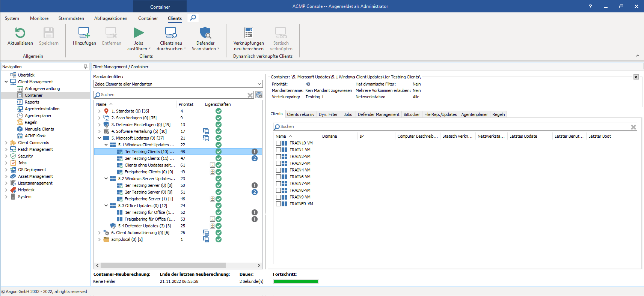Open Reports in navigation
The image size is (644, 296).
coord(32,102)
